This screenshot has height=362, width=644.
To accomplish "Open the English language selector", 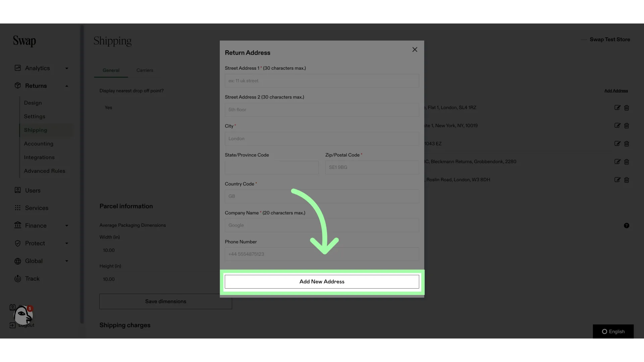I will click(613, 331).
